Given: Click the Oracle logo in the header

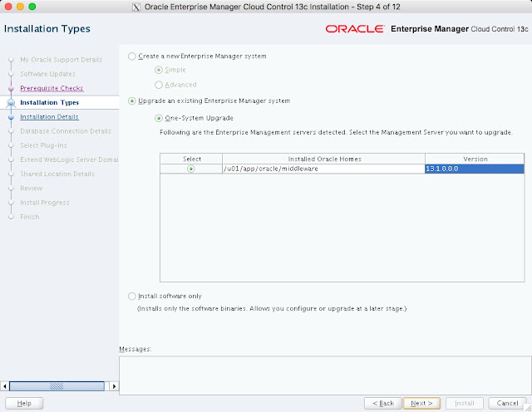Looking at the screenshot, I should click(355, 29).
